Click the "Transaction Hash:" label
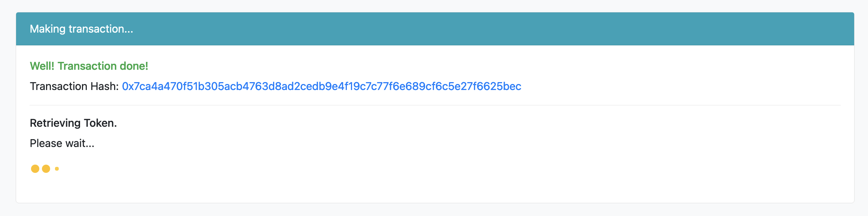The width and height of the screenshot is (868, 216). coord(74,86)
